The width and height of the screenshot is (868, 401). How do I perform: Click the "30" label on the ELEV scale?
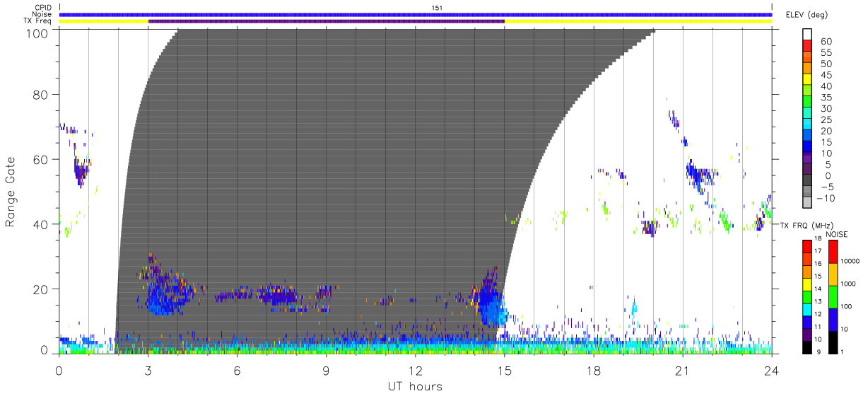826,109
